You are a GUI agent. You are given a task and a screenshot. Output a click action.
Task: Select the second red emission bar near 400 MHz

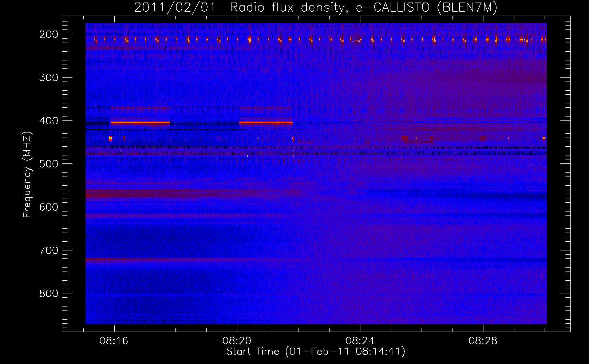click(x=266, y=123)
